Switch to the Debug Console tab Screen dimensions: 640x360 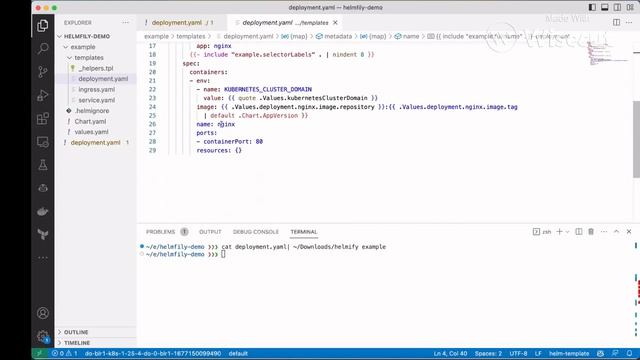256,232
